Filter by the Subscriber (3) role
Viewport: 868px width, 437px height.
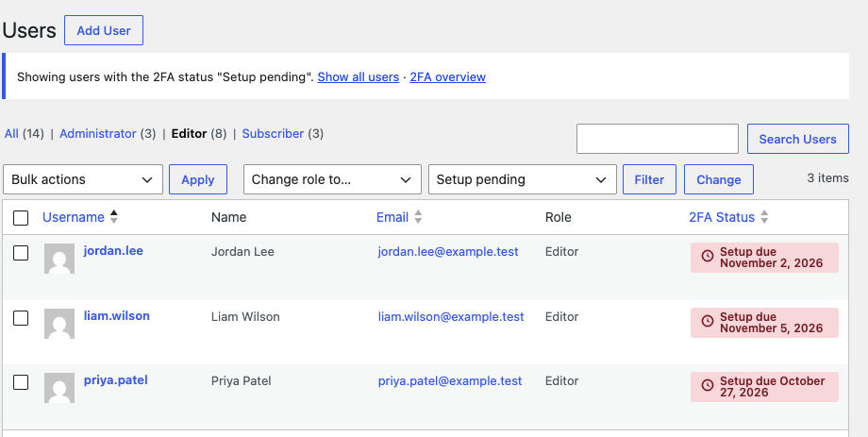coord(283,133)
